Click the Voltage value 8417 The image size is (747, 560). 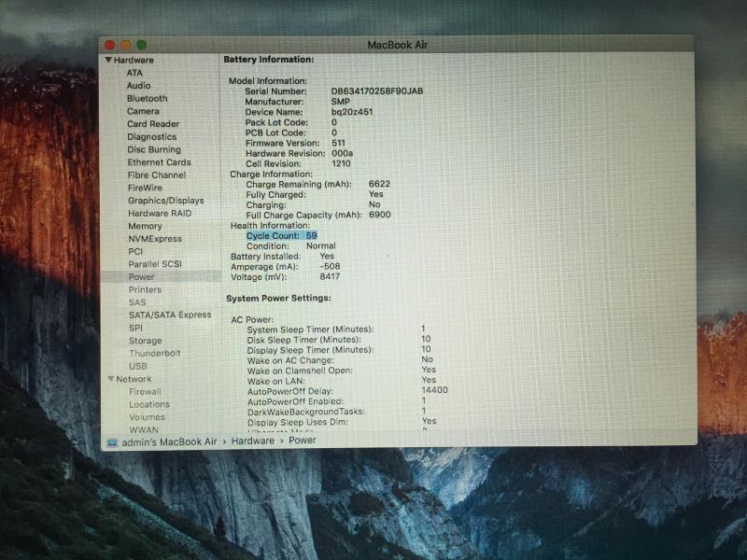[x=330, y=276]
